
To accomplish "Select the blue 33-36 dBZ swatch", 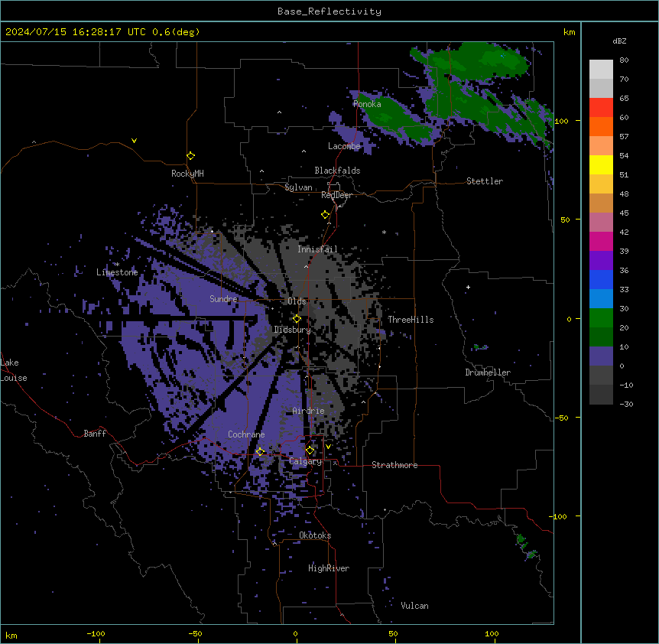I will click(x=601, y=279).
